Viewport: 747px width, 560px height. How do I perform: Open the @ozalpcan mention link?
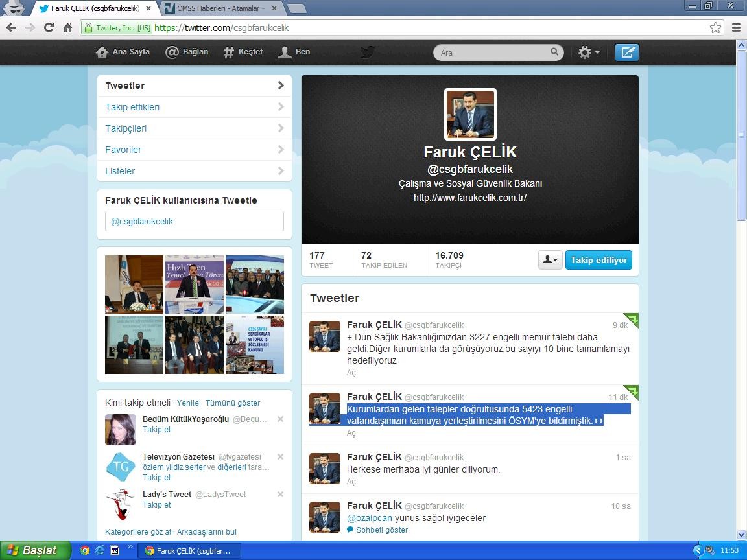coord(370,518)
